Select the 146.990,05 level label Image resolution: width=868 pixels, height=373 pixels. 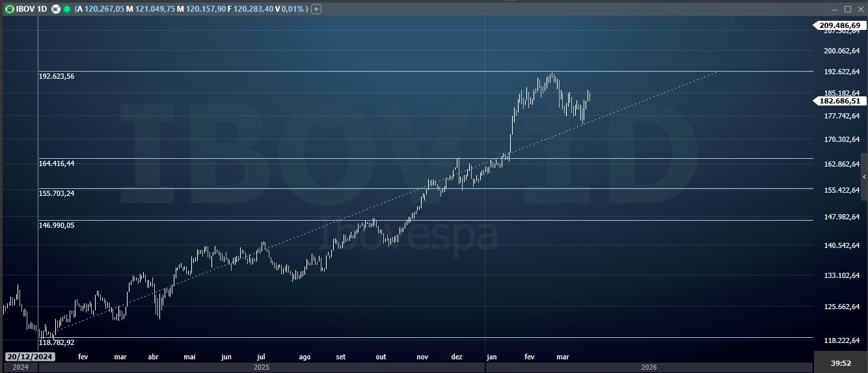point(57,225)
